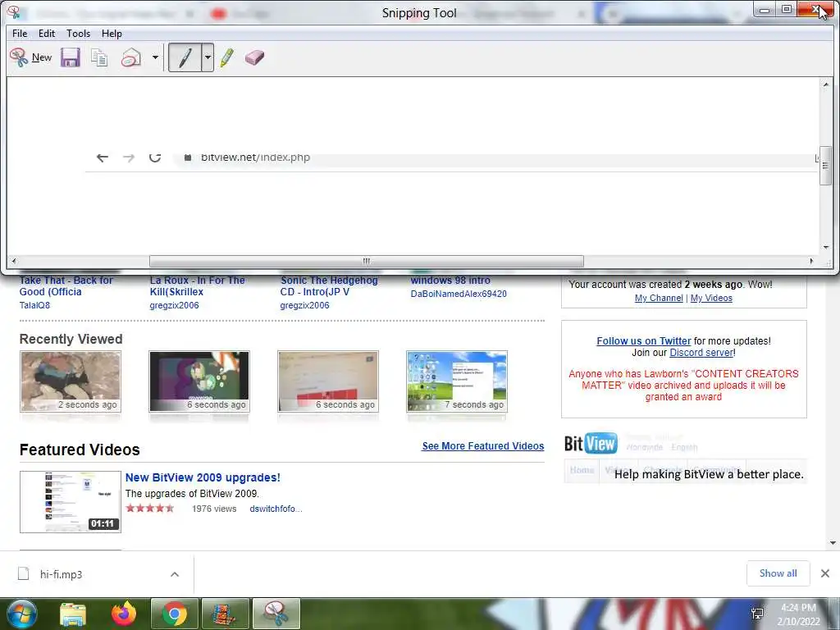Click See More Featured Videos link
Screen dimensions: 840x630
482,445
